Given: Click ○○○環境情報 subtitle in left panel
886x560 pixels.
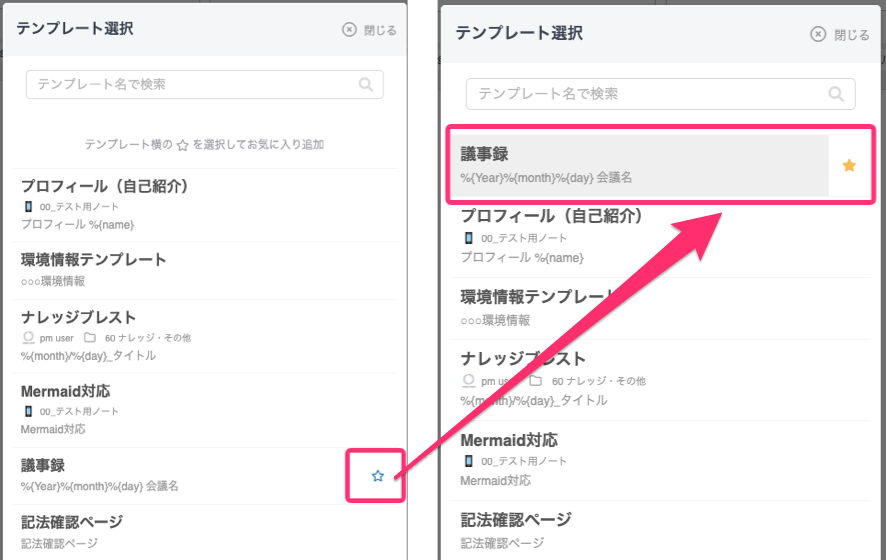Looking at the screenshot, I should [53, 281].
